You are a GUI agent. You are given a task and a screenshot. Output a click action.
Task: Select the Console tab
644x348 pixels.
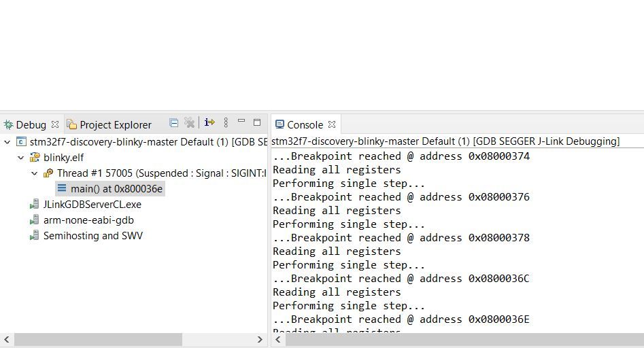point(305,125)
